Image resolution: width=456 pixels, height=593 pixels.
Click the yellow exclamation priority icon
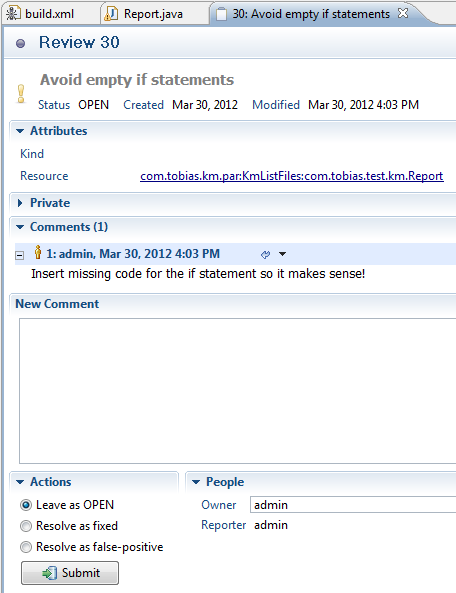21,93
